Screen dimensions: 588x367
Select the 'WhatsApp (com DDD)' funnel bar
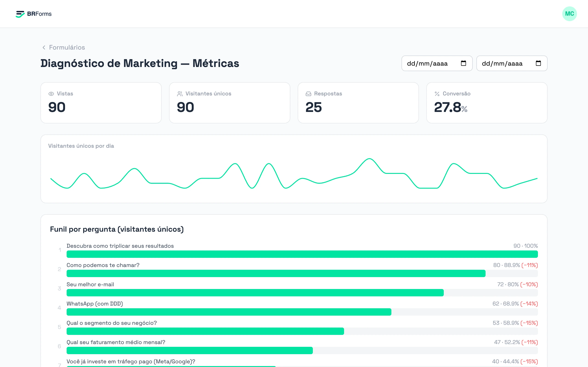[302, 312]
